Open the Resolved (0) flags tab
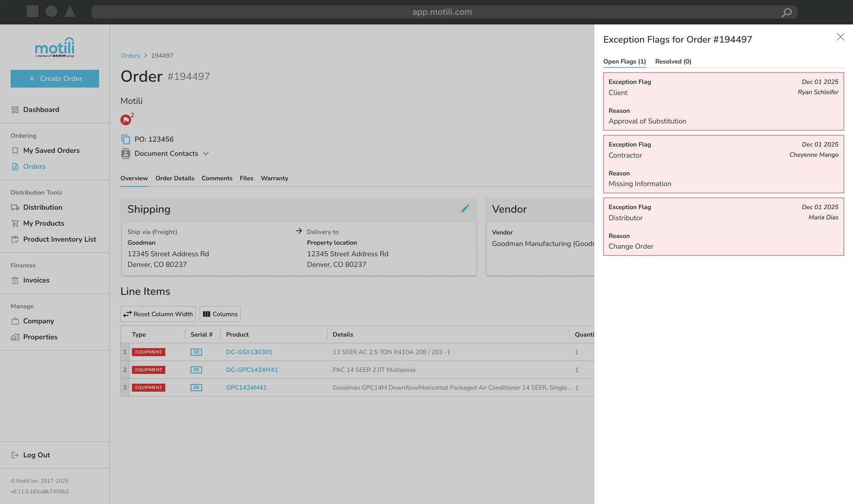 [673, 61]
